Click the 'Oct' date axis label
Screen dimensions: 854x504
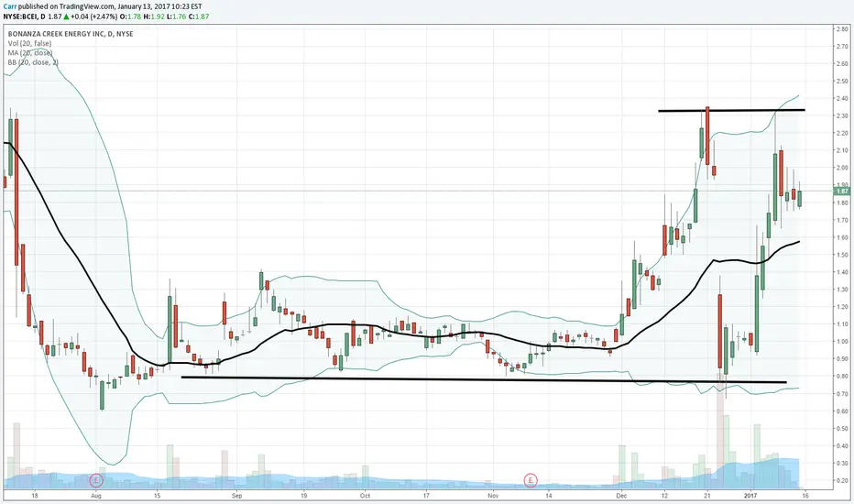[x=365, y=496]
